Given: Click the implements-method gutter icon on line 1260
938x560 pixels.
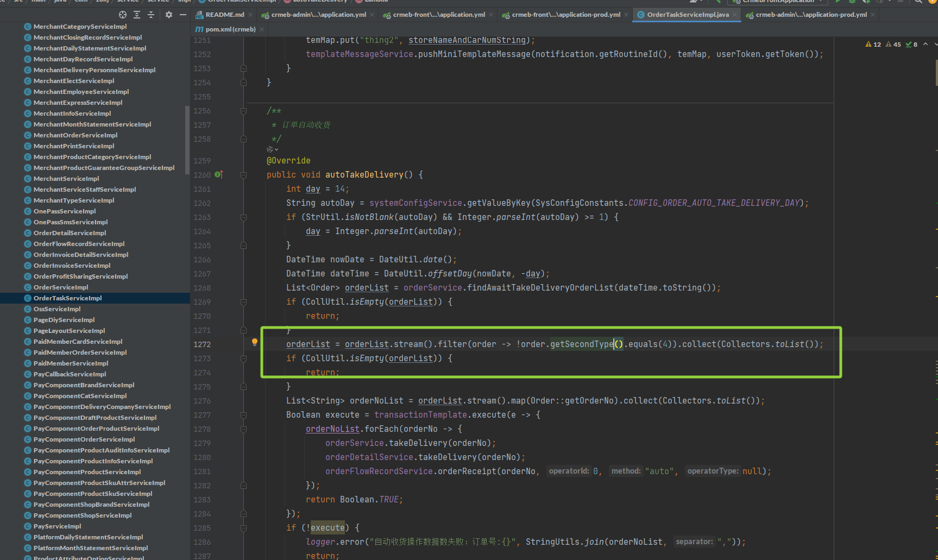Looking at the screenshot, I should tap(218, 174).
